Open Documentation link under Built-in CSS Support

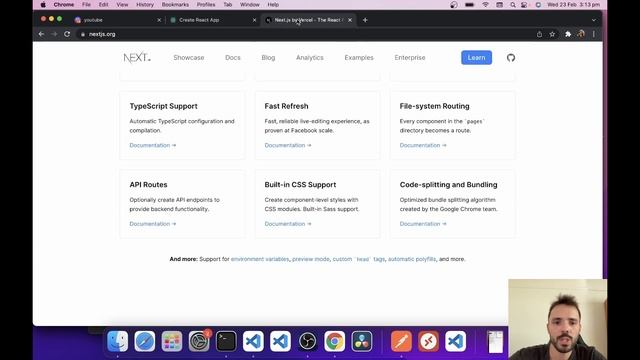coord(288,224)
